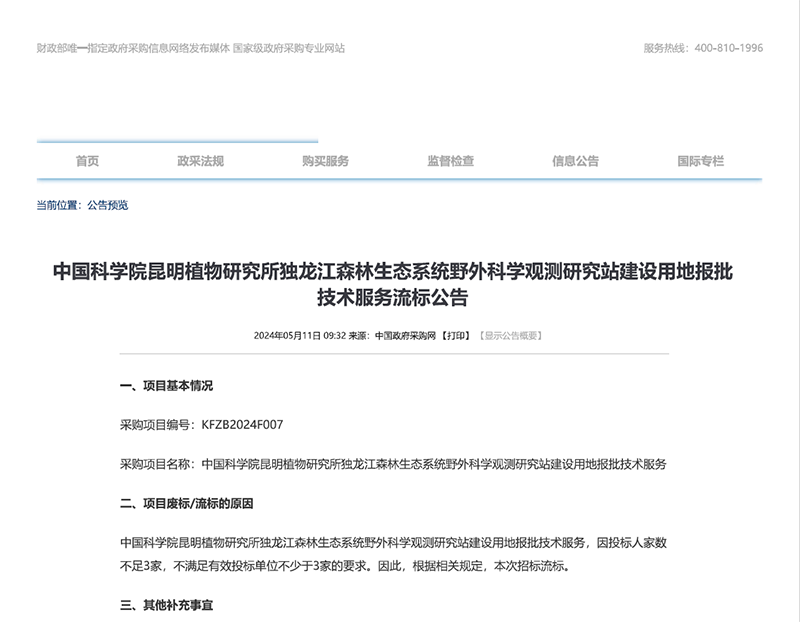Click the 【打印】 print button

tap(456, 336)
